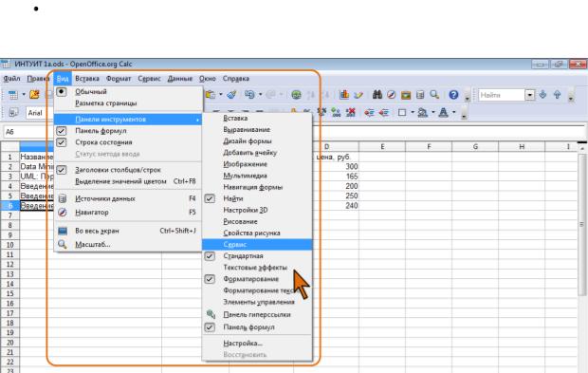Click the Delete Decimal Place icon

(350, 112)
